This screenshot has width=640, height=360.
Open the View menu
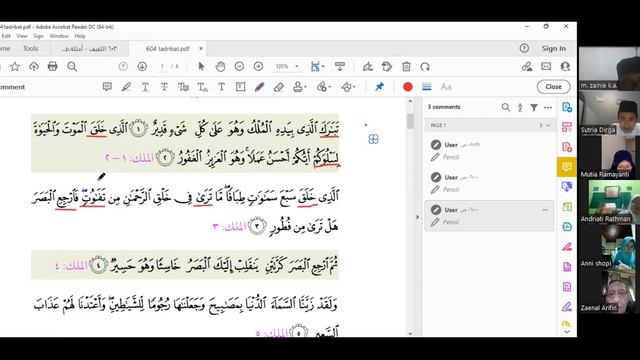pos(22,36)
